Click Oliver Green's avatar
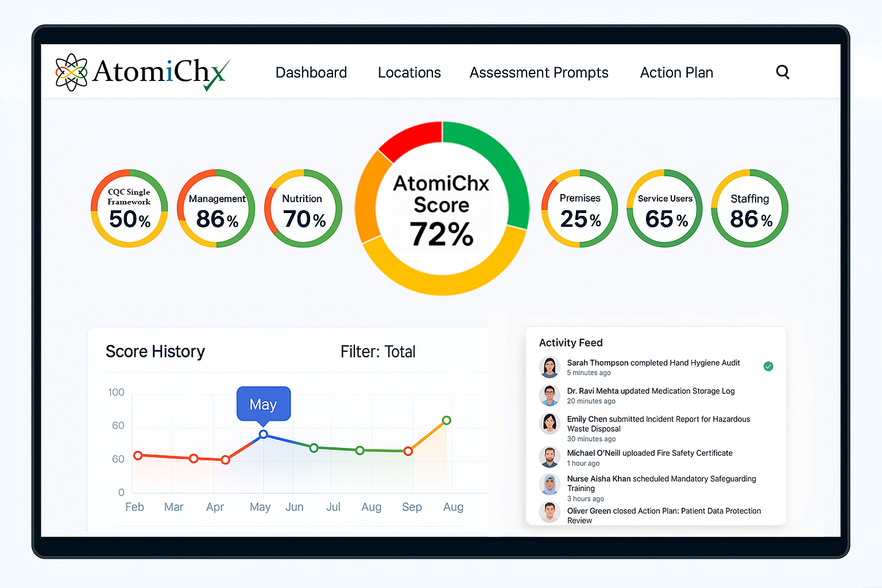 tap(550, 512)
